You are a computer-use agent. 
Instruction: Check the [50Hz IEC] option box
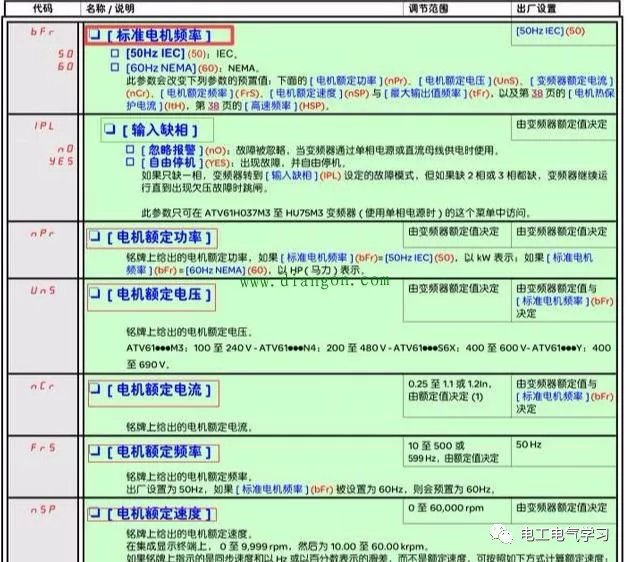tap(115, 52)
